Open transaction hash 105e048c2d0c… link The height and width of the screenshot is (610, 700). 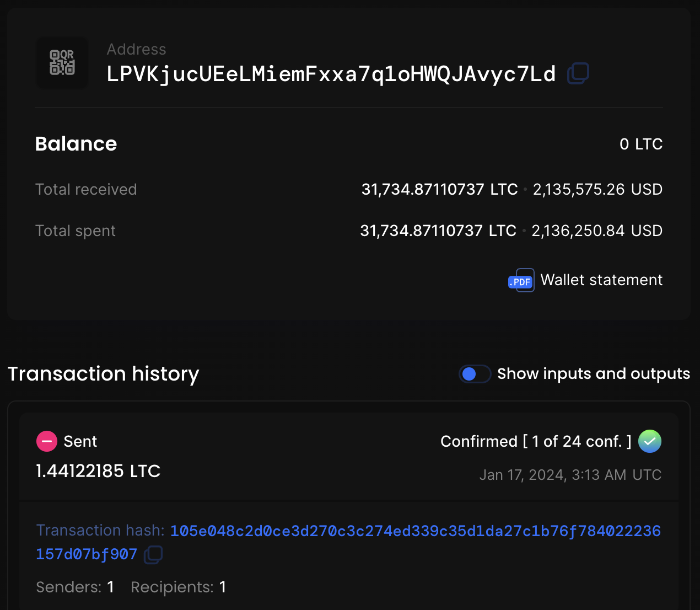click(348, 542)
